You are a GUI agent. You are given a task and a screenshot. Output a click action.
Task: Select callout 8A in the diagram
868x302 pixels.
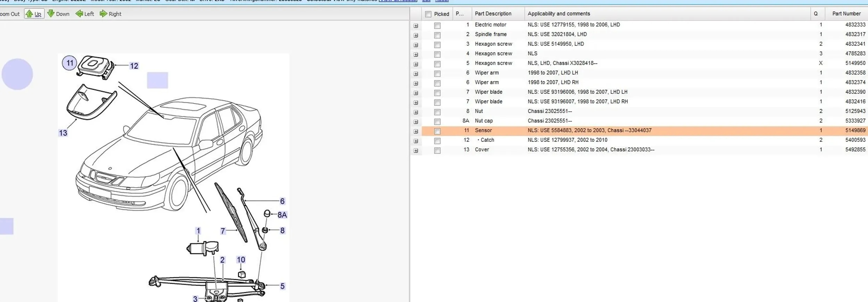tap(282, 215)
